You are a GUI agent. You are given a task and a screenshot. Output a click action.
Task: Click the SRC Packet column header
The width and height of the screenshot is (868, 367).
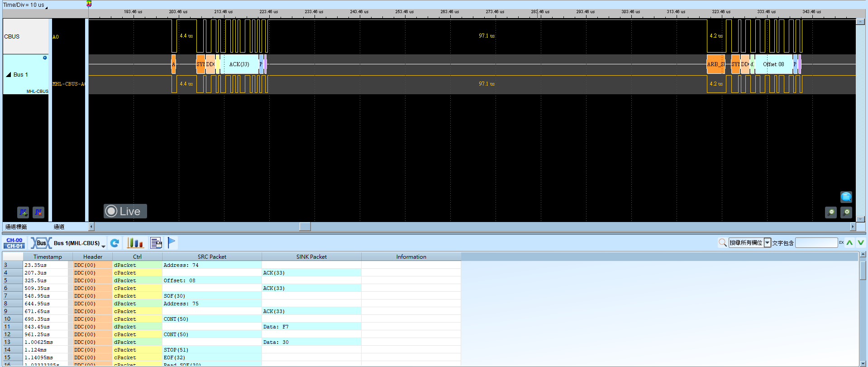pos(212,257)
